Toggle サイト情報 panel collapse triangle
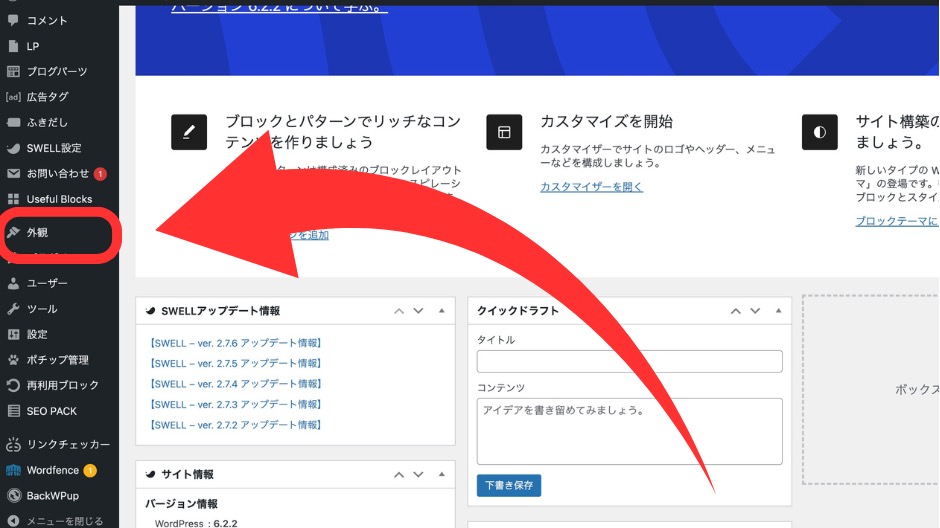940x528 pixels. click(442, 474)
